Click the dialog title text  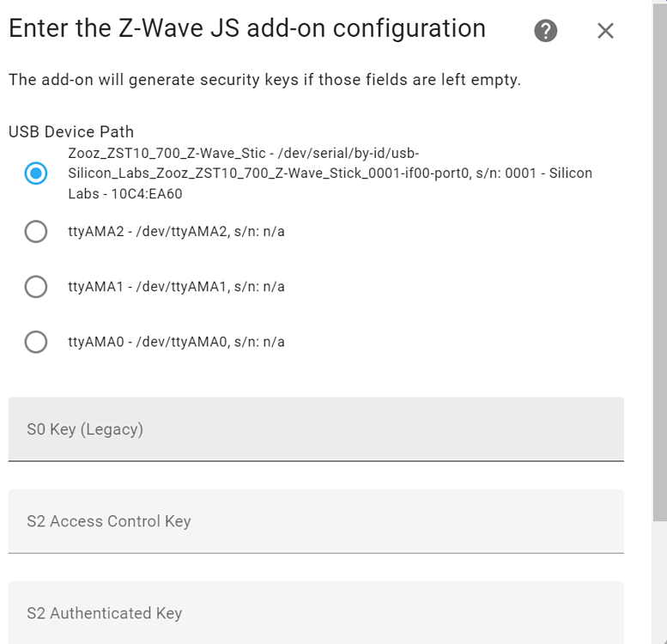pyautogui.click(x=246, y=28)
